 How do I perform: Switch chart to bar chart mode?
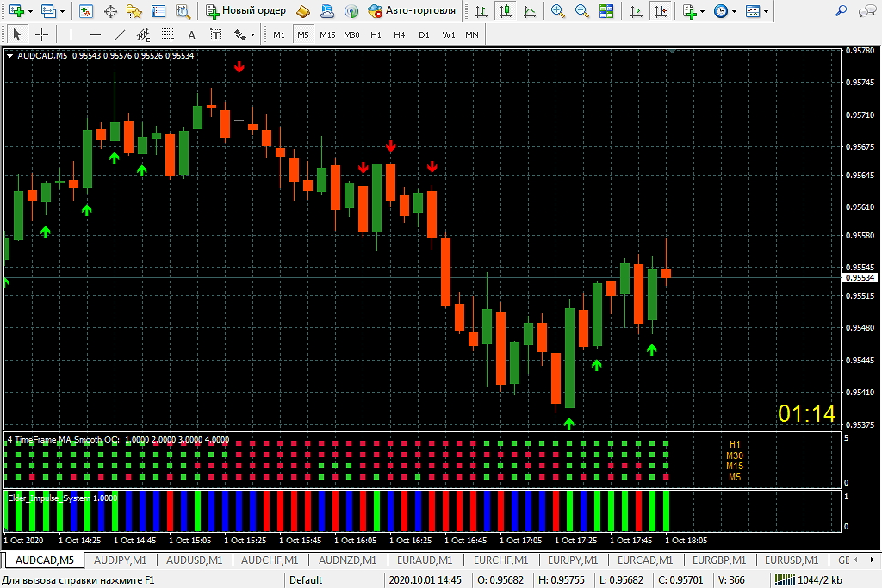tap(481, 10)
